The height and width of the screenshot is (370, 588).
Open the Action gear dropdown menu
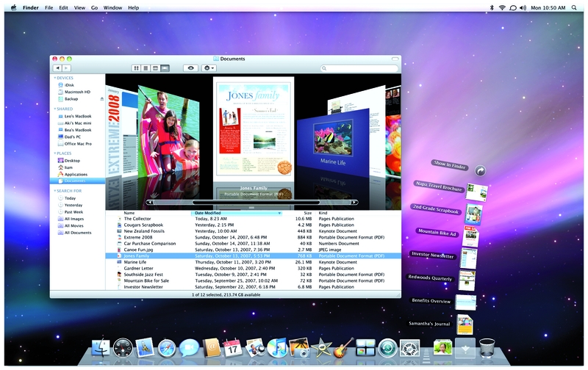pyautogui.click(x=209, y=68)
